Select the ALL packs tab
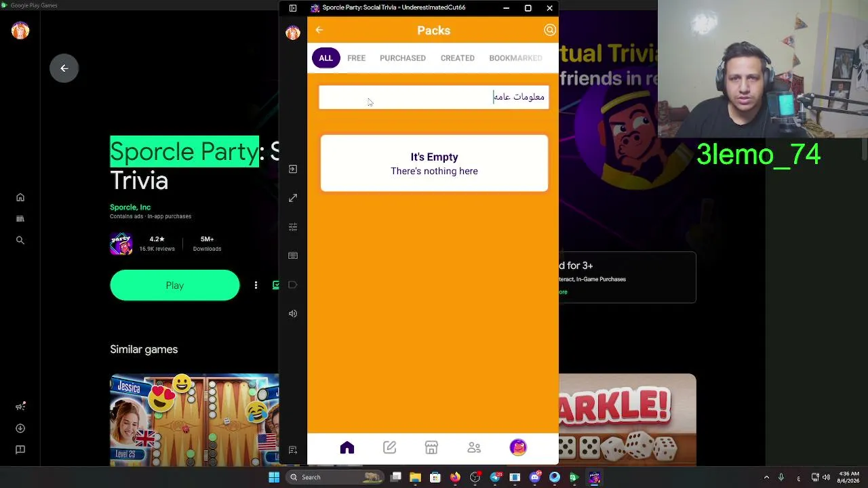The width and height of the screenshot is (868, 488). point(325,58)
